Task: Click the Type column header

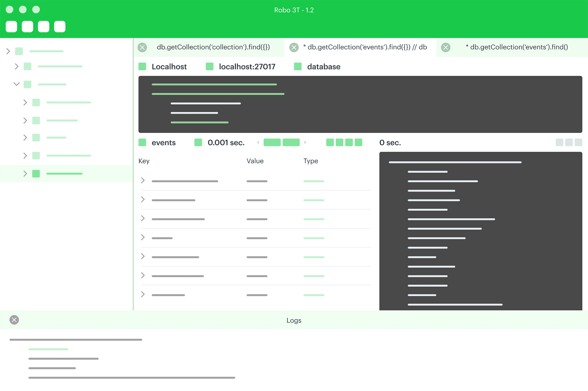Action: click(310, 161)
